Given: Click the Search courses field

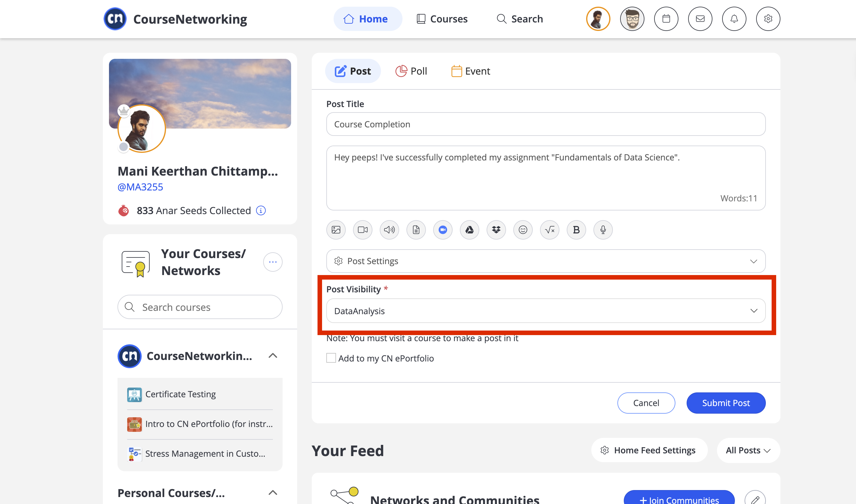Looking at the screenshot, I should click(200, 307).
